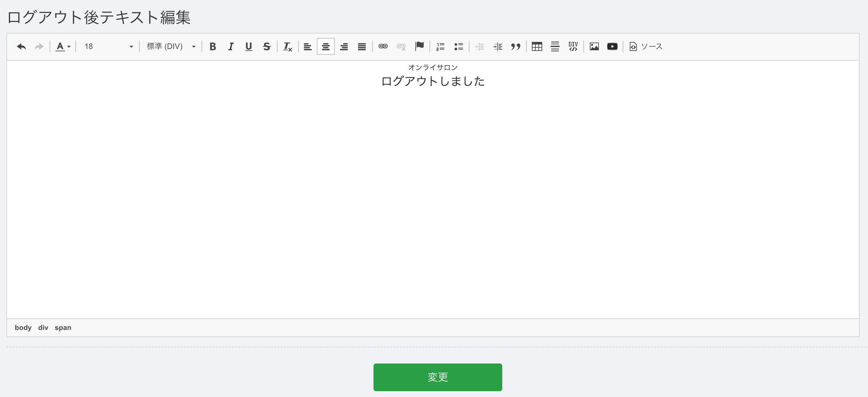Screen dimensions: 868x397
Task: Justify the text alignment
Action: pyautogui.click(x=362, y=46)
